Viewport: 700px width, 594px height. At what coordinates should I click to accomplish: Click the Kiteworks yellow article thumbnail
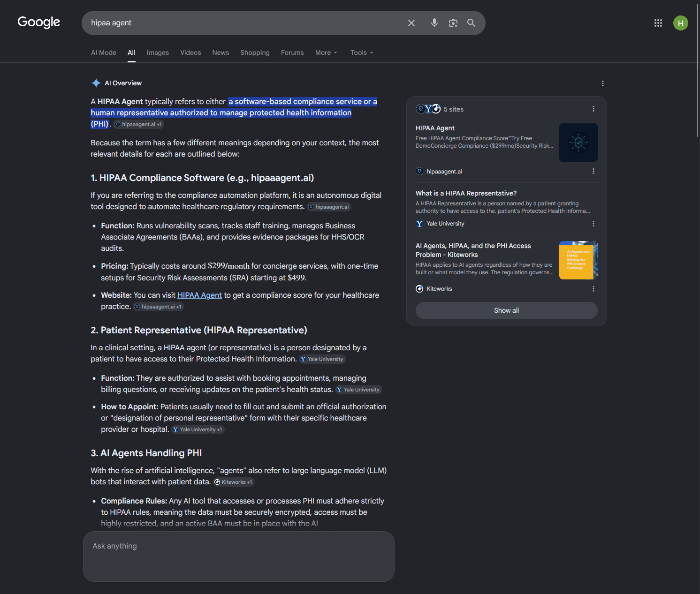tap(578, 260)
